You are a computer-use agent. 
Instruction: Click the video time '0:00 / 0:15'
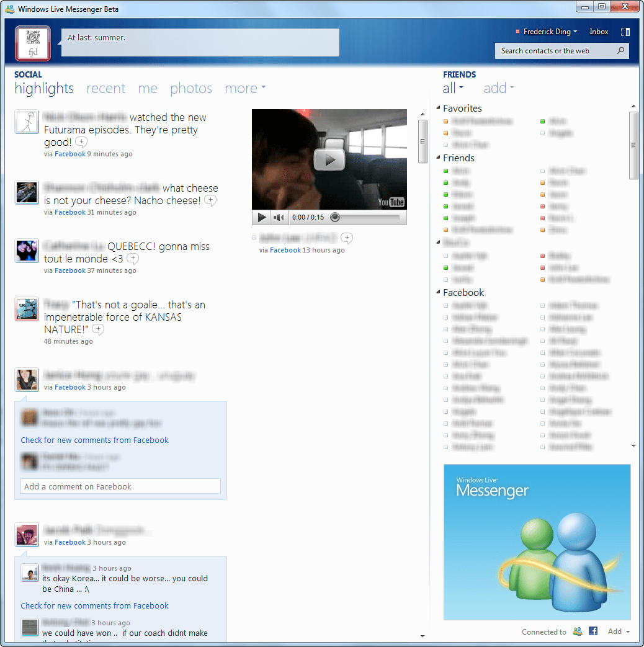(308, 218)
